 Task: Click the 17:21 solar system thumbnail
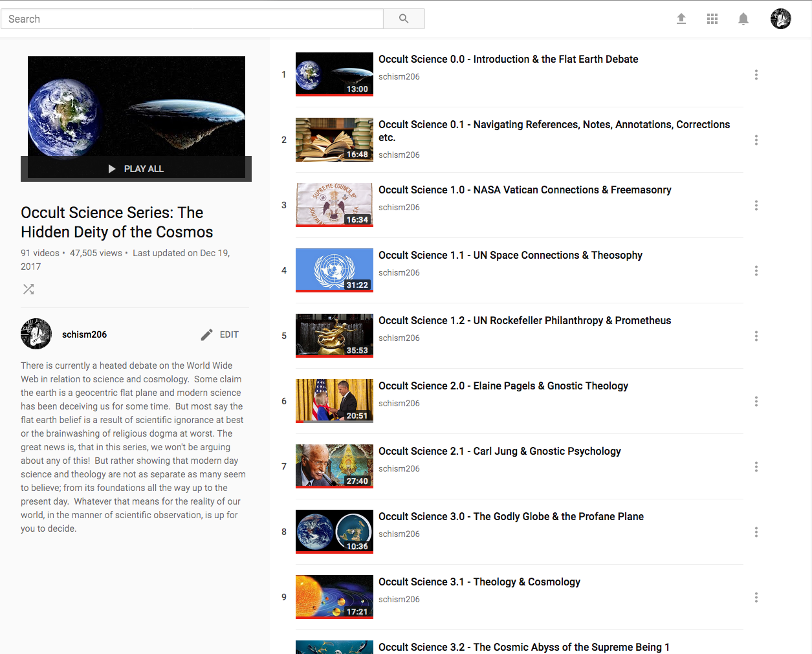coord(335,597)
